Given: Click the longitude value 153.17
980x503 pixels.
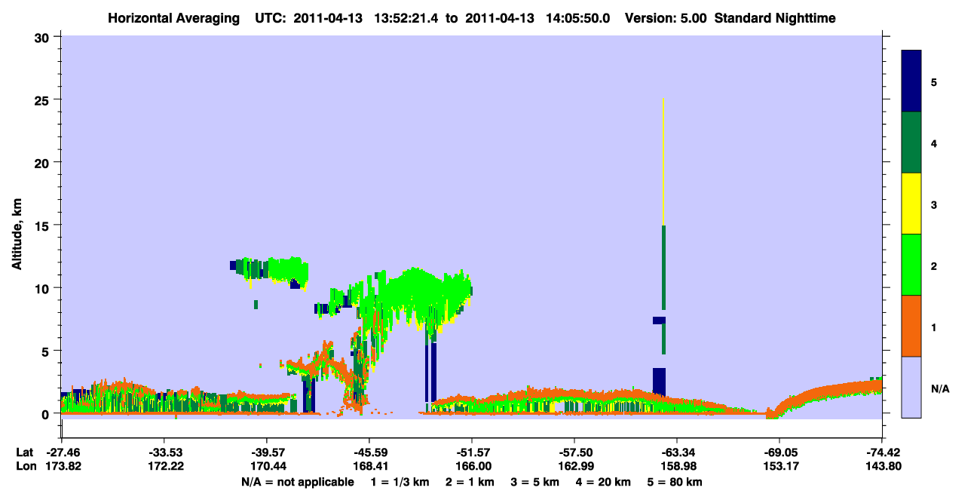Looking at the screenshot, I should coord(779,467).
